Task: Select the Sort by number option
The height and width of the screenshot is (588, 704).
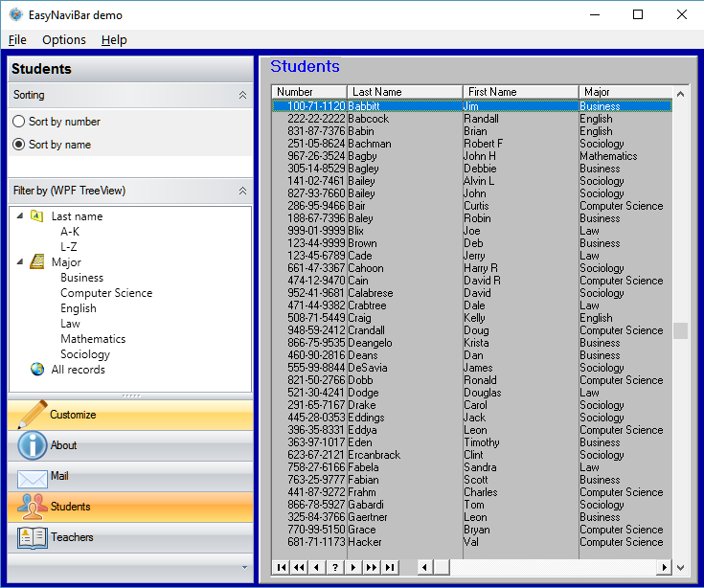Action: point(19,122)
